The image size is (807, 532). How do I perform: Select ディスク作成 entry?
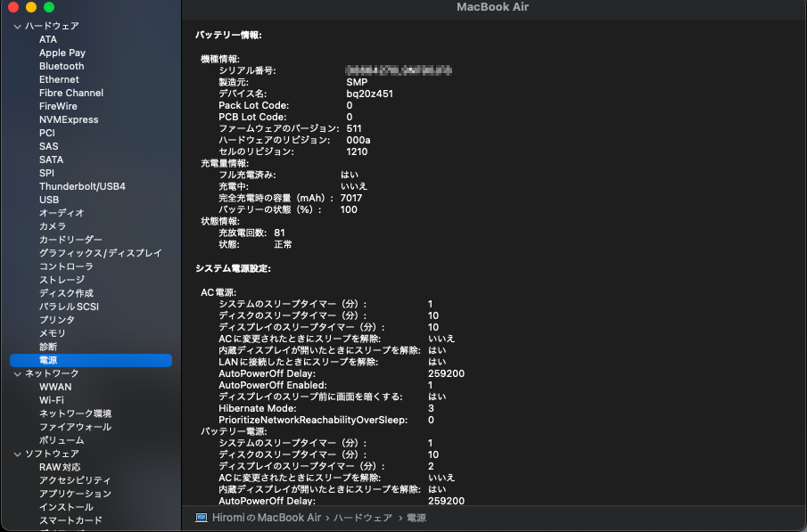click(66, 293)
